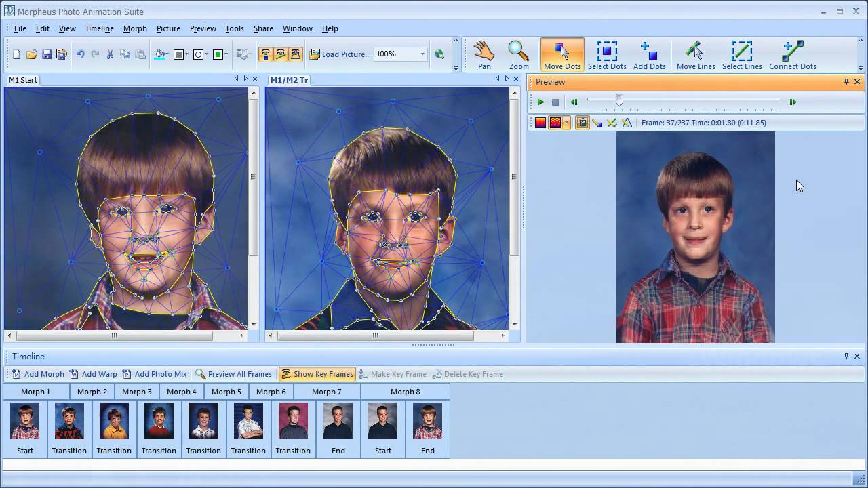Activate the Connect Dots tool
The width and height of the screenshot is (868, 488).
(792, 55)
